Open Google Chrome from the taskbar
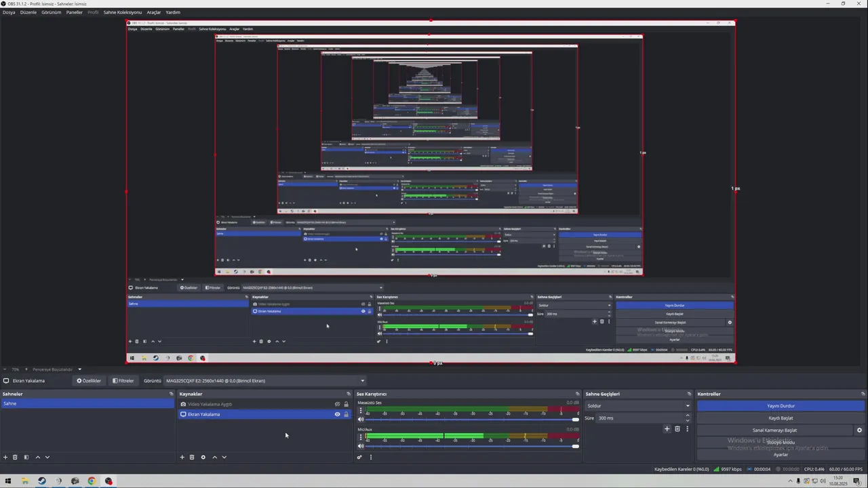Viewport: 868px width, 488px height. click(92, 481)
